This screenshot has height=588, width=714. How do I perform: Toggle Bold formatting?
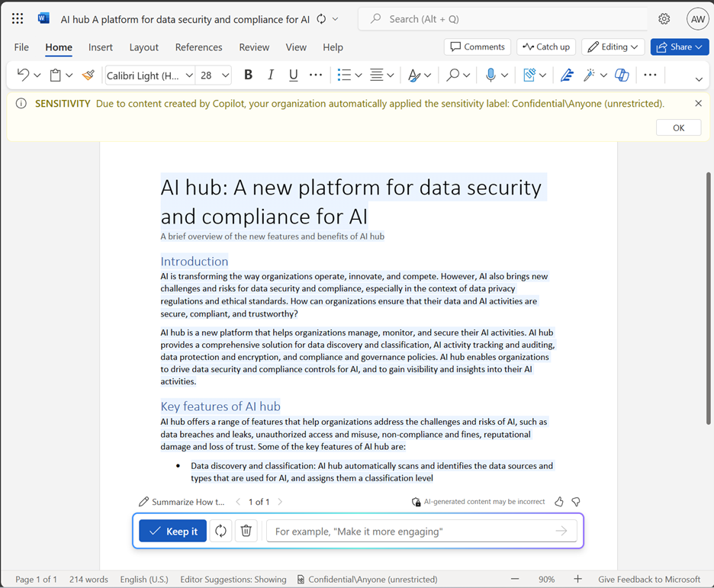(x=248, y=75)
